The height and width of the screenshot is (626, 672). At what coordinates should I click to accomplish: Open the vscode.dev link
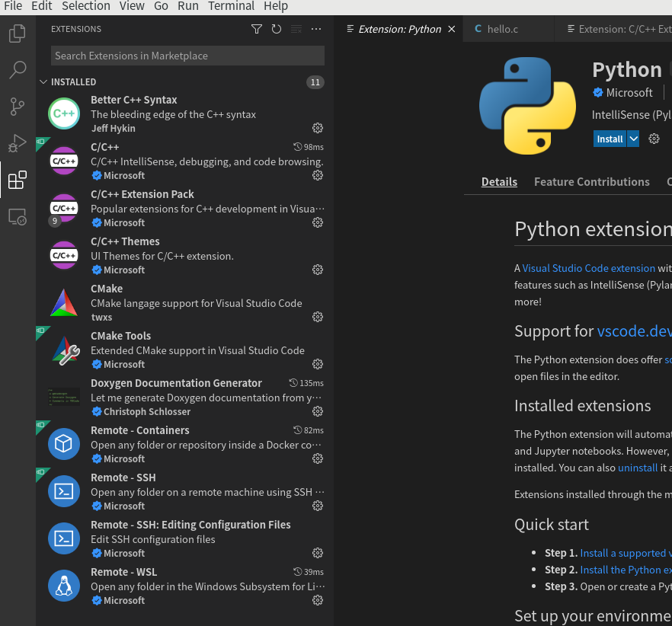[x=634, y=331]
